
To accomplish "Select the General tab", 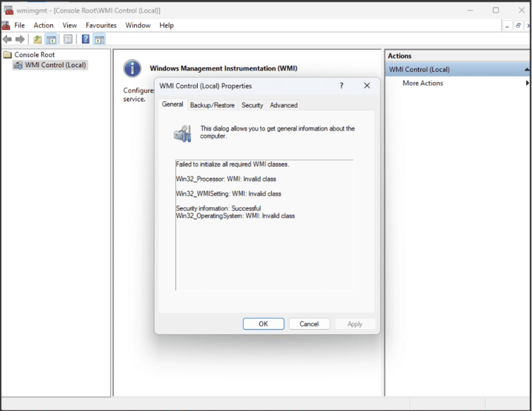I will click(x=172, y=104).
